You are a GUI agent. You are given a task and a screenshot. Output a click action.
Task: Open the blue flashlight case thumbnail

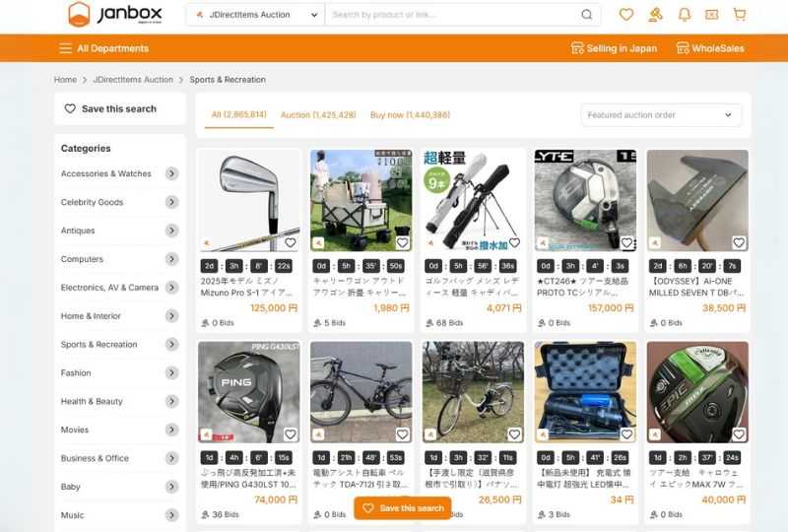click(585, 392)
